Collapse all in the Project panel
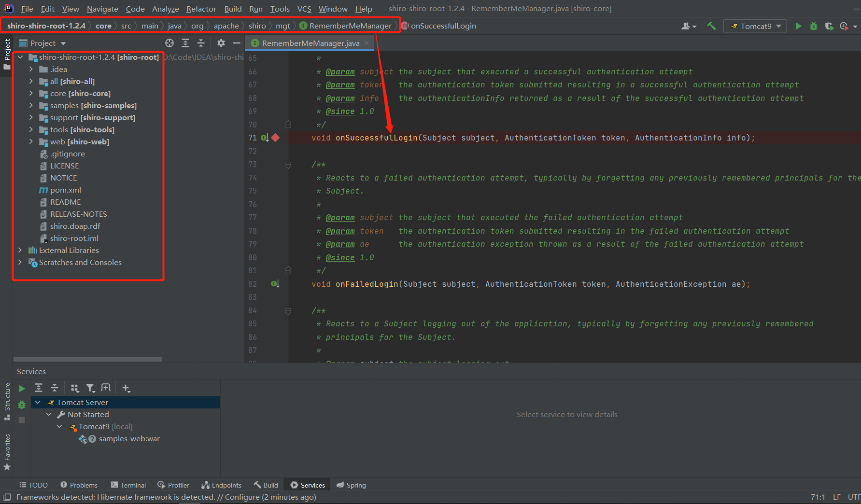 point(201,43)
